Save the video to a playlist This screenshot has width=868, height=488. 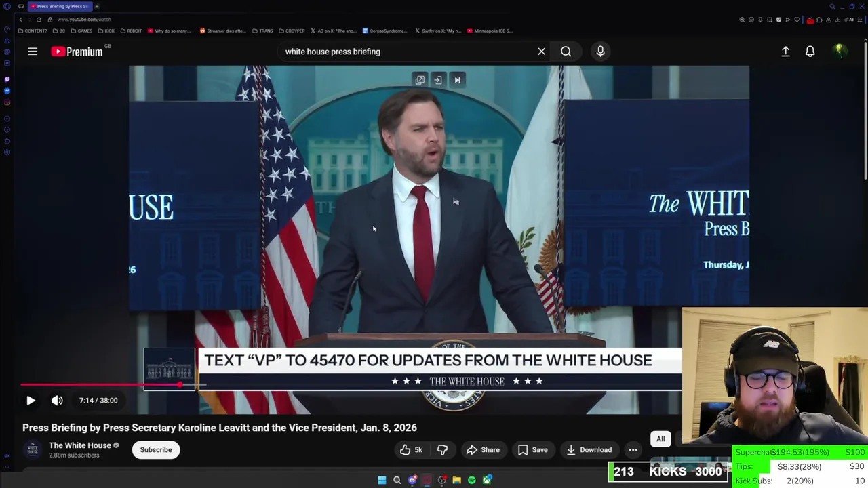(x=532, y=450)
